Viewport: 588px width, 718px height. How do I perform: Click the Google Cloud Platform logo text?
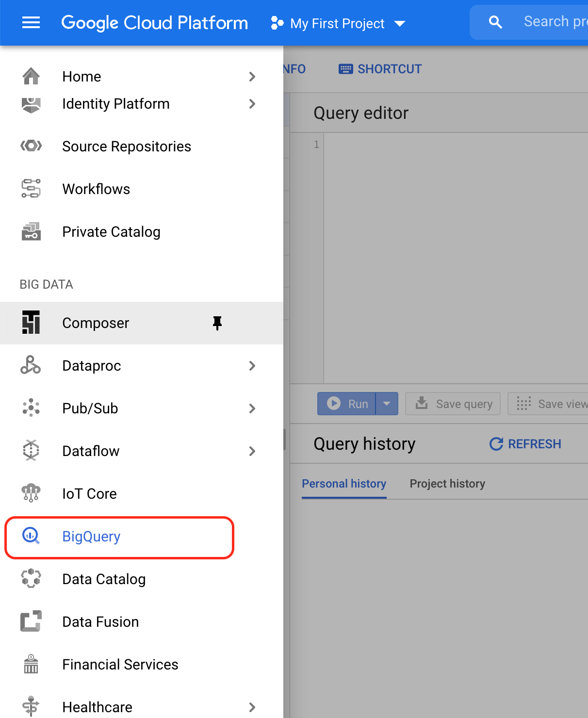pyautogui.click(x=154, y=23)
